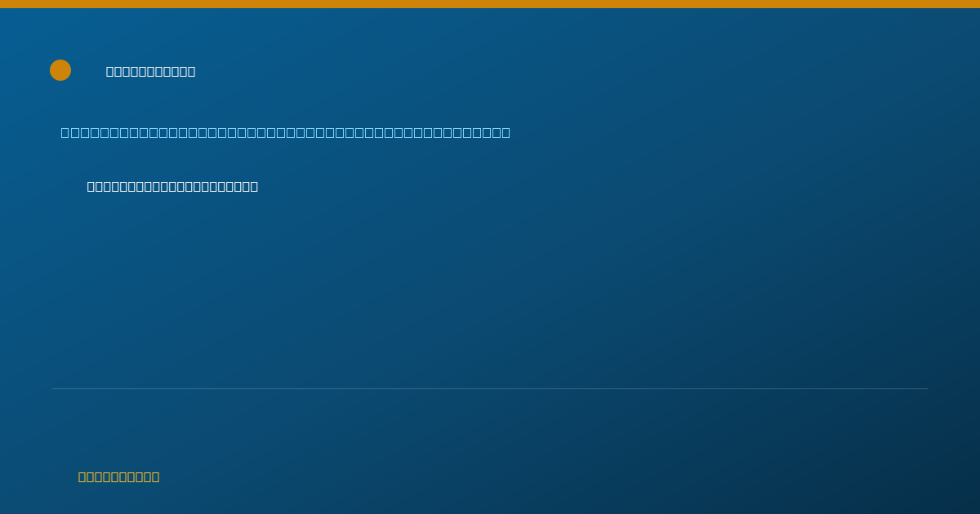The image size is (980, 514).
Task: Click the thin horizontal divider line
Action: point(490,389)
